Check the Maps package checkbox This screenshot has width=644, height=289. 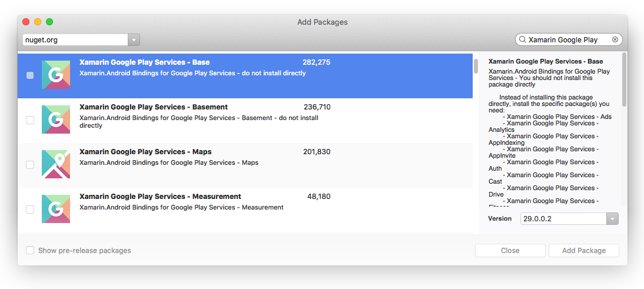pos(30,165)
